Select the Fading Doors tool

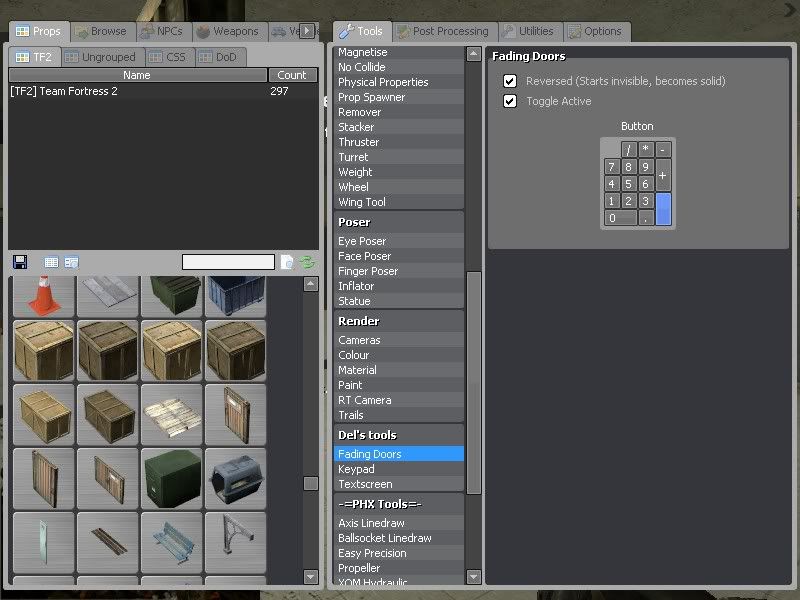[x=399, y=454]
